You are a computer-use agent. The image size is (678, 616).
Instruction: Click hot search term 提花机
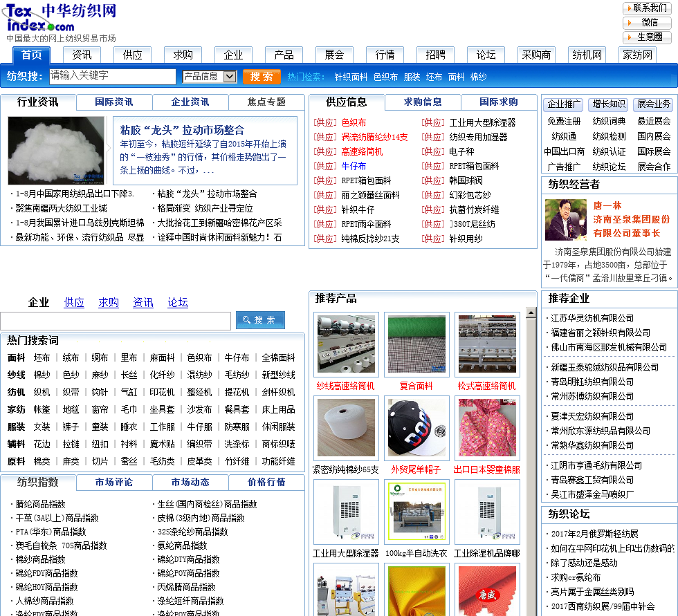point(237,392)
